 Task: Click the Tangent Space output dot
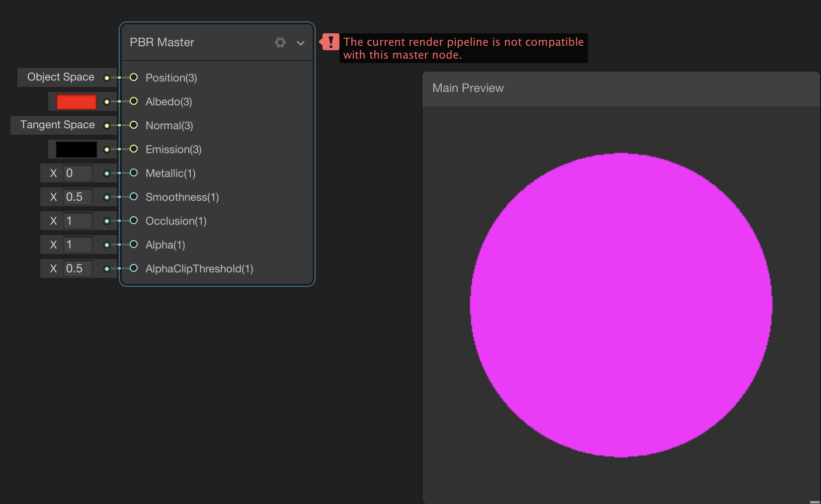point(106,126)
